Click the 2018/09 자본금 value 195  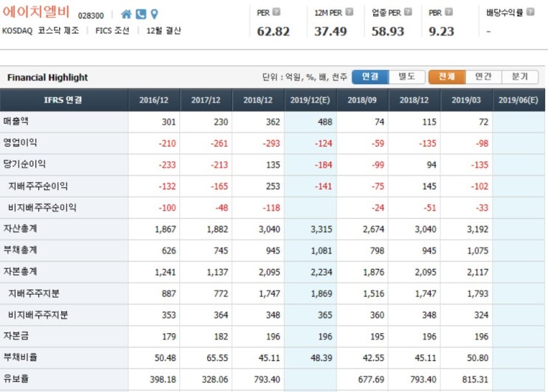tap(377, 337)
